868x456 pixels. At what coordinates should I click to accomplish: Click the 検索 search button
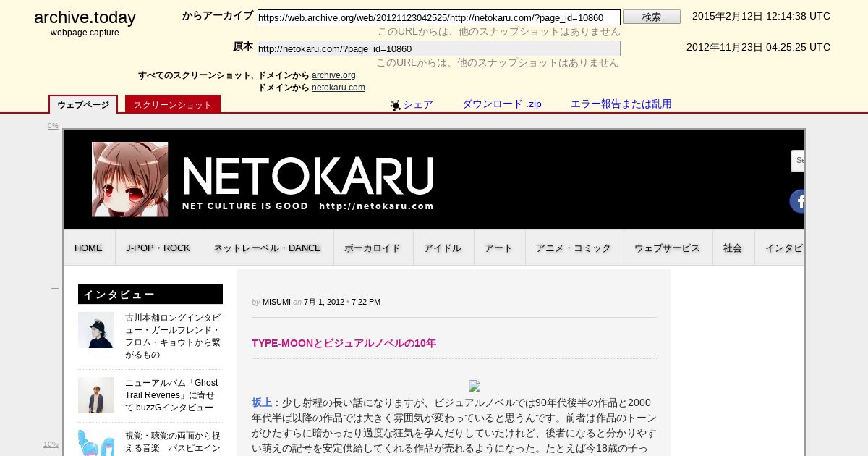tap(652, 17)
